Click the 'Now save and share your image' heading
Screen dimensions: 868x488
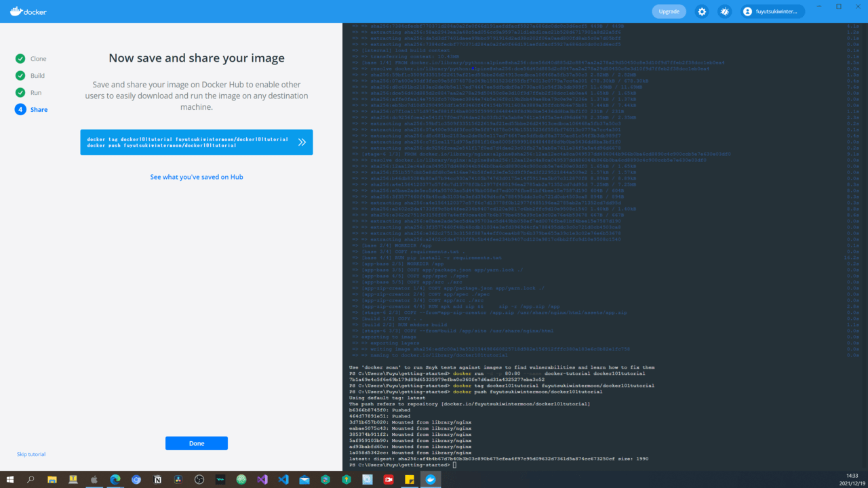click(197, 58)
